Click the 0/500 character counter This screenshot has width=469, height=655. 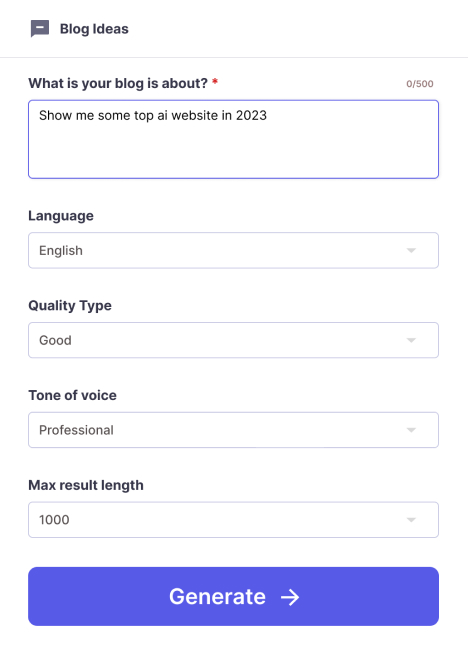[x=420, y=84]
